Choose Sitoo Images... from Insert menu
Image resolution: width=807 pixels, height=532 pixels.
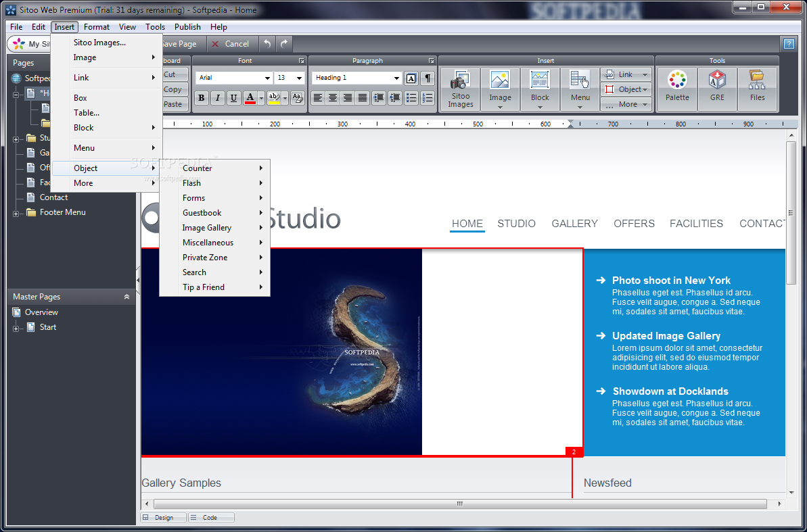coord(108,43)
